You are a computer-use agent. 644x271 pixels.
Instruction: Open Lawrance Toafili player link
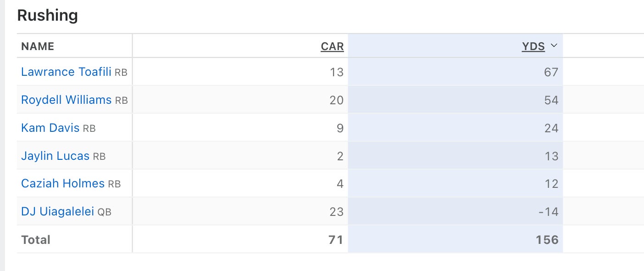66,72
